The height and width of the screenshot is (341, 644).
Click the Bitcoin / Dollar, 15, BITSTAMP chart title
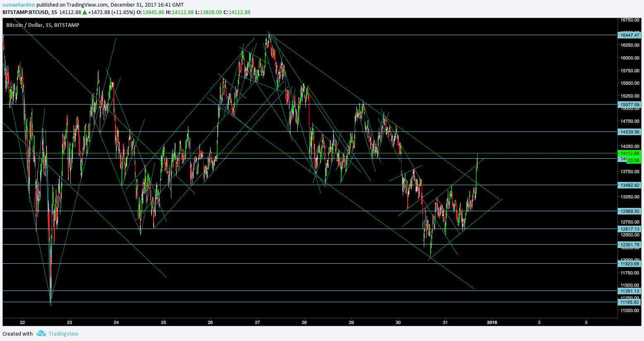click(x=43, y=25)
